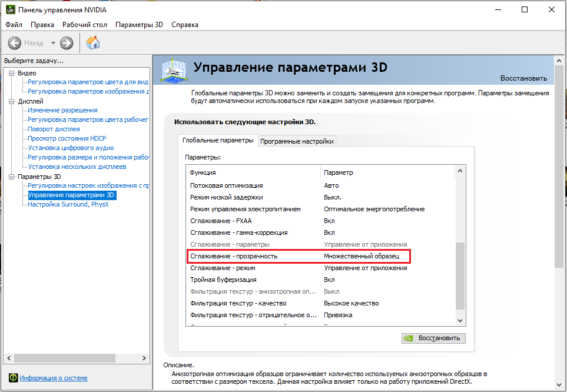
Task: Open Регулировка настроек изображения с просмотром
Action: point(88,185)
